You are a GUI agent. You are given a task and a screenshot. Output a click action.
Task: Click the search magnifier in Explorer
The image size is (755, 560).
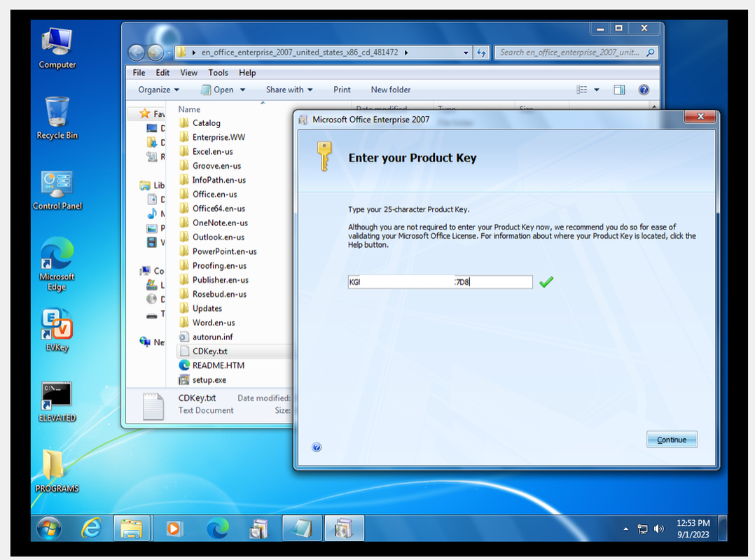click(x=651, y=52)
